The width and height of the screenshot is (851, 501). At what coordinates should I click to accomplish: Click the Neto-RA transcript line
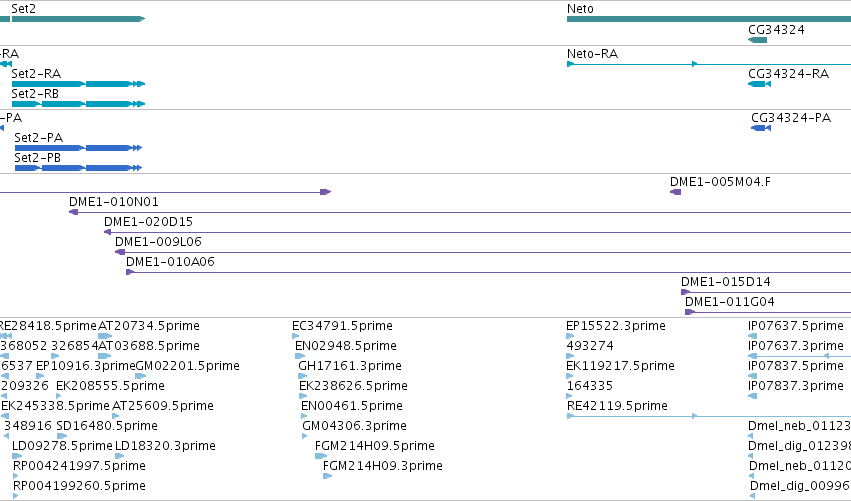(709, 64)
